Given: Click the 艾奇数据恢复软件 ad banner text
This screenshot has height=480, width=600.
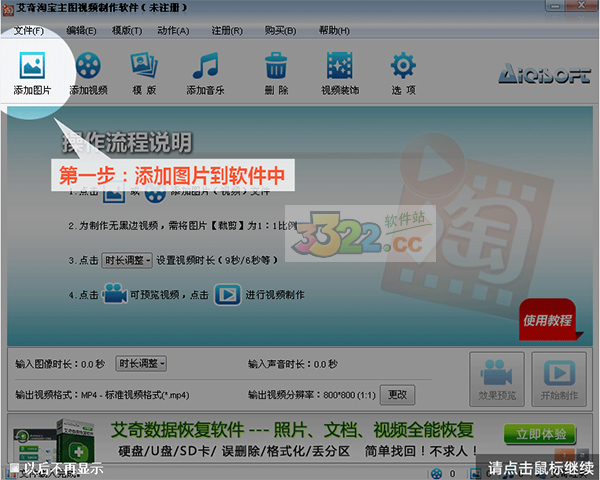Looking at the screenshot, I should (292, 430).
